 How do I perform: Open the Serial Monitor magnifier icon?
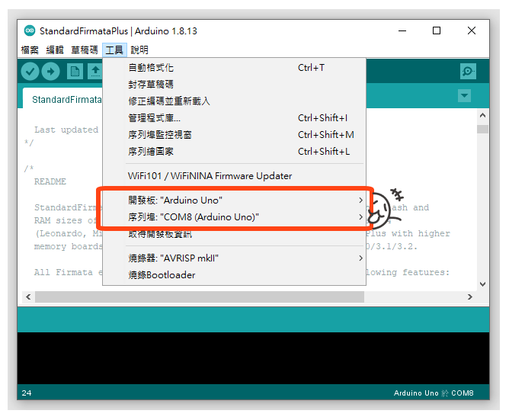pyautogui.click(x=468, y=71)
